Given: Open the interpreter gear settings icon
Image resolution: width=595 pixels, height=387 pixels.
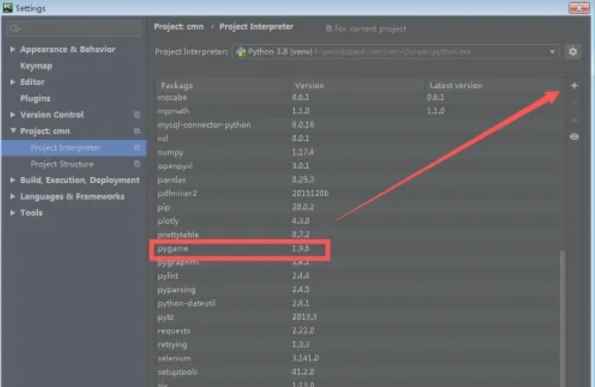Looking at the screenshot, I should pos(573,51).
